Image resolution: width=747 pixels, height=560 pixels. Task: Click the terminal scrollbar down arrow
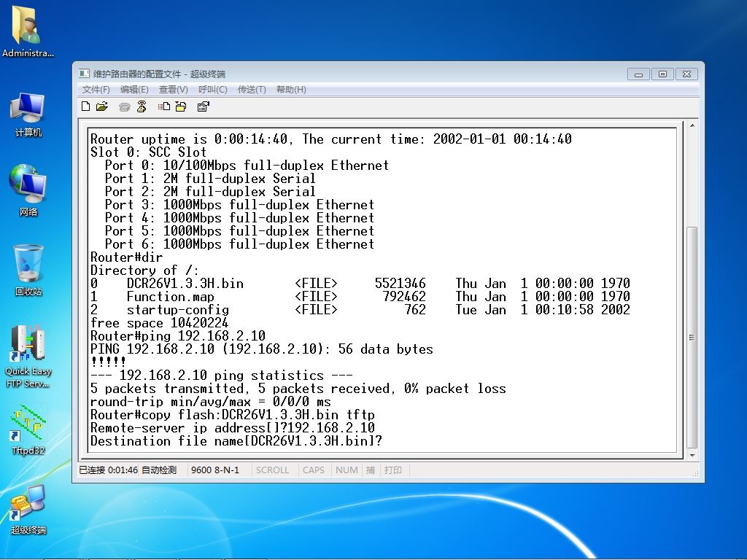[692, 455]
